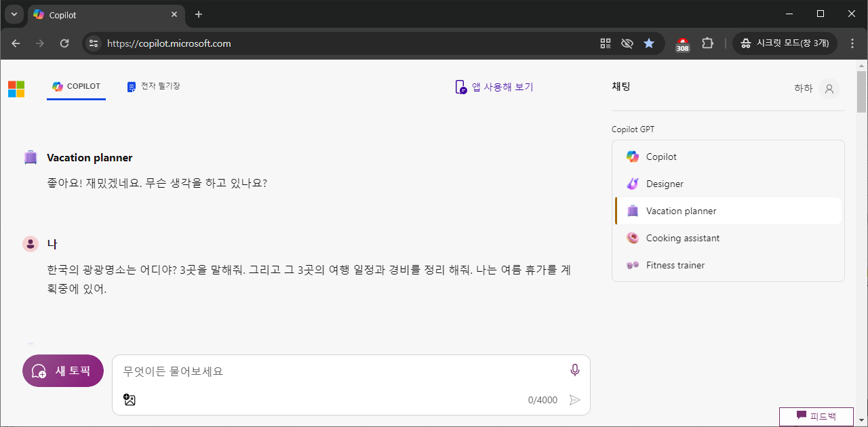Open the COPILOT tab
This screenshot has width=868, height=427.
[x=76, y=87]
